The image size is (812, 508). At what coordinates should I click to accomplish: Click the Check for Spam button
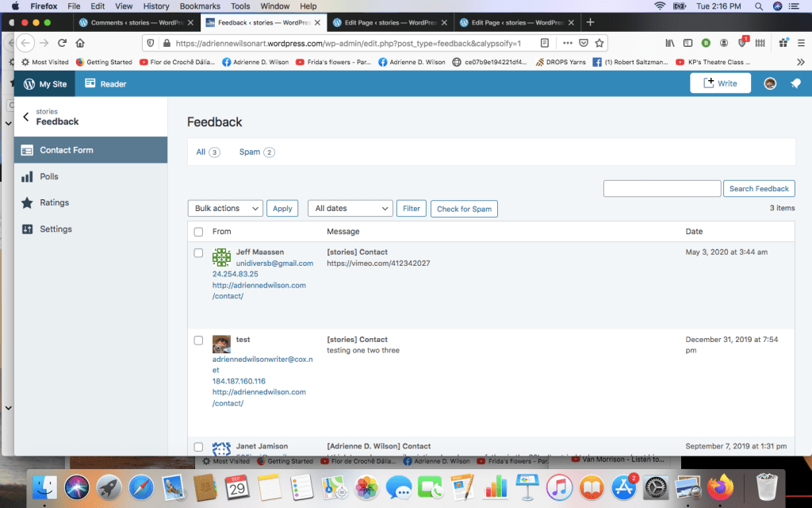[464, 209]
